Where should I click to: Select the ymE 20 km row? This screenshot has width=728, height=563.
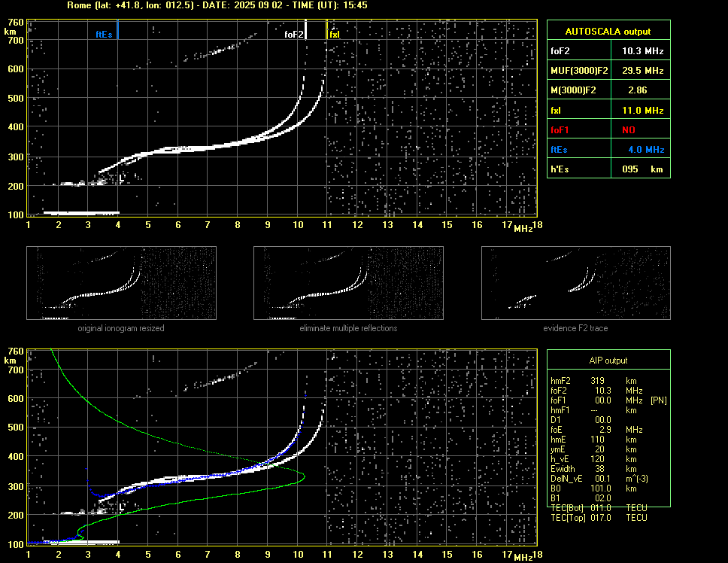tap(593, 449)
